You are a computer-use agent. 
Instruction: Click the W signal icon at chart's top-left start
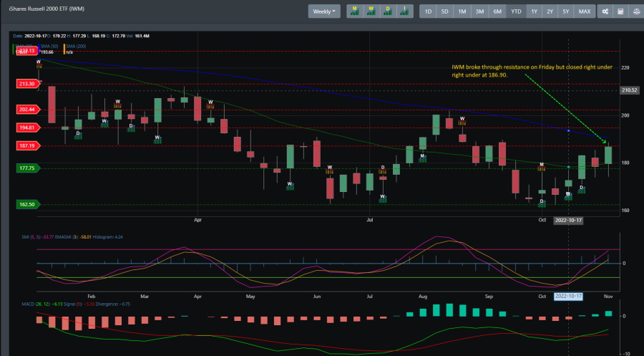pyautogui.click(x=39, y=64)
